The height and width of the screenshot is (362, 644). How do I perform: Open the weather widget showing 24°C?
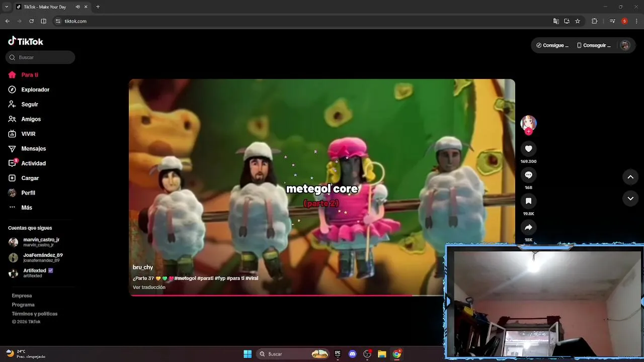coord(25,354)
